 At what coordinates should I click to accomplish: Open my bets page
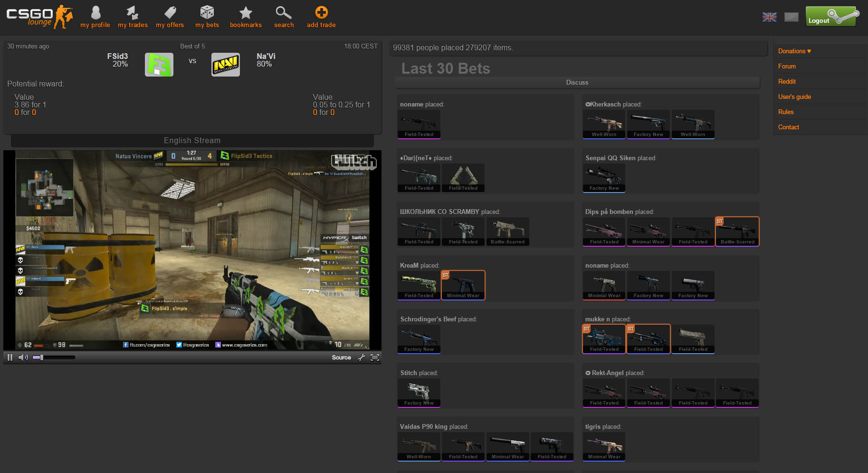pos(207,17)
